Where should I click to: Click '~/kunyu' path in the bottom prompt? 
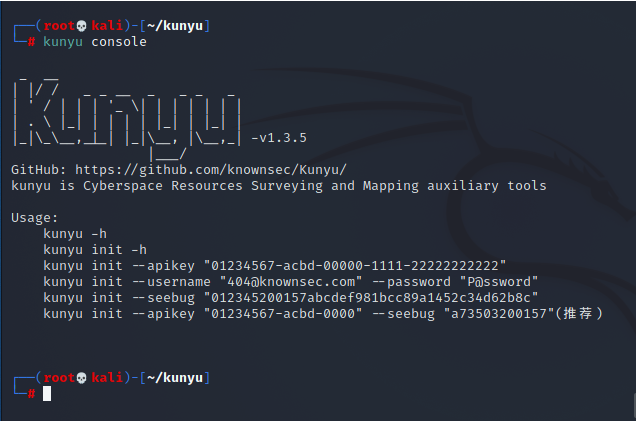[175, 378]
